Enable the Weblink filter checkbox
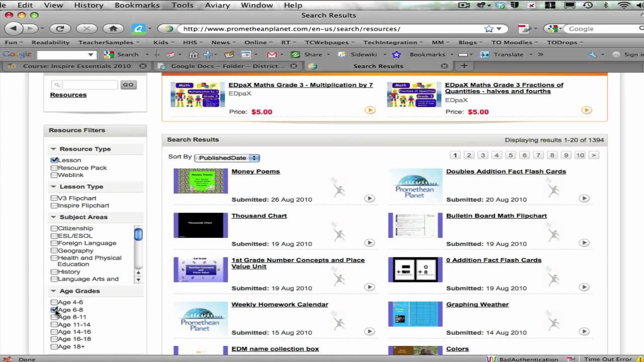 (54, 175)
